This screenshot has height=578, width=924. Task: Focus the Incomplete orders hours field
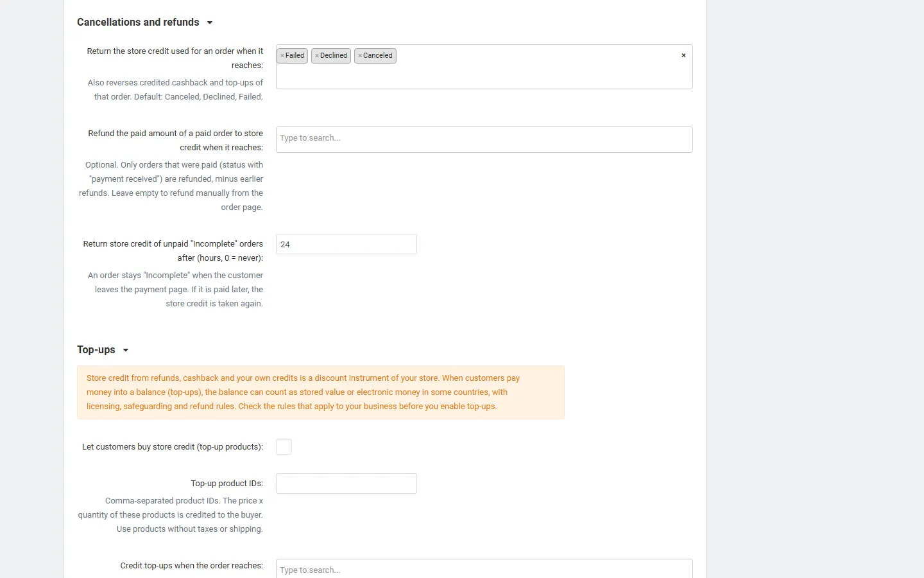(x=346, y=244)
